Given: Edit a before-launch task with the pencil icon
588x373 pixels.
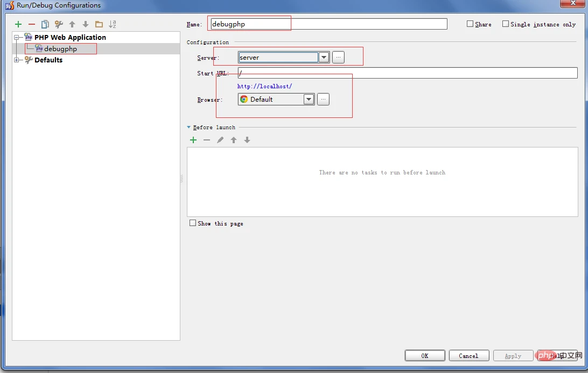Looking at the screenshot, I should coord(220,140).
